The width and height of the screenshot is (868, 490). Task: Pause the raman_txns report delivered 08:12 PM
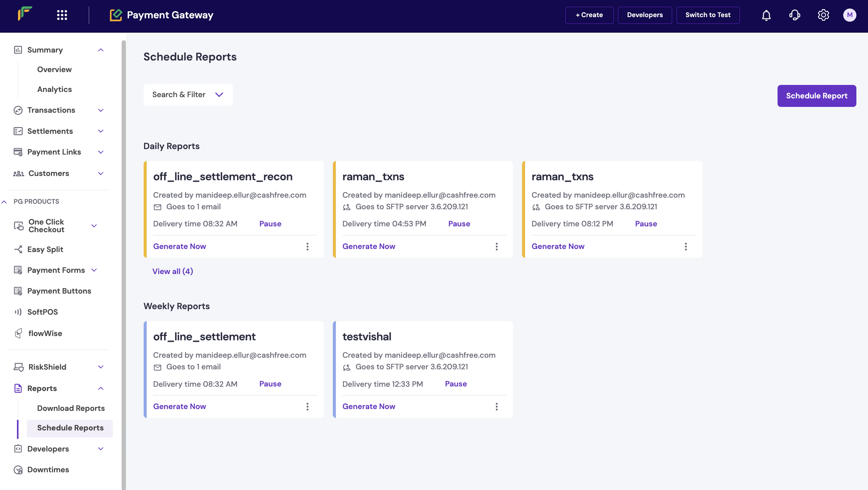tap(645, 224)
